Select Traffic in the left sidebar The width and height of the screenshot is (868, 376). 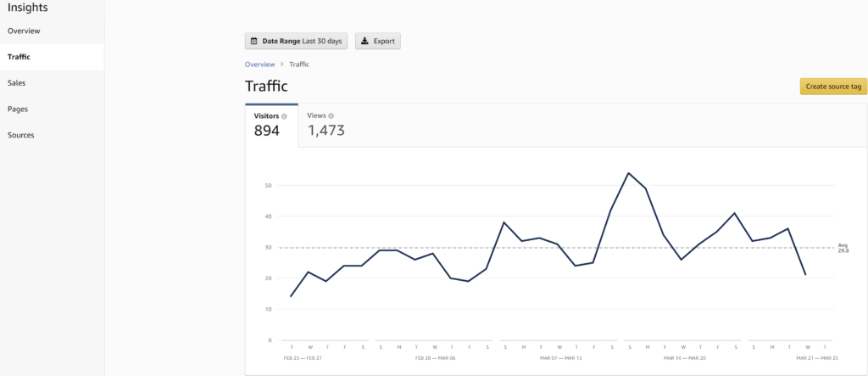point(19,57)
